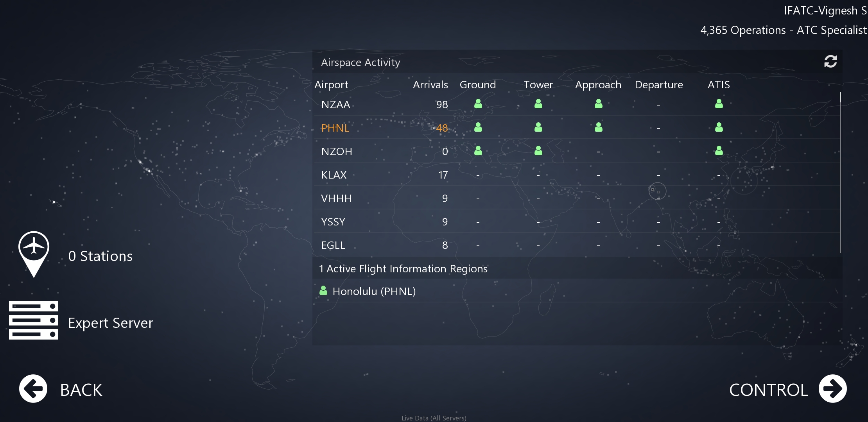
Task: Select the NZAA Ground controller icon
Action: click(x=478, y=104)
